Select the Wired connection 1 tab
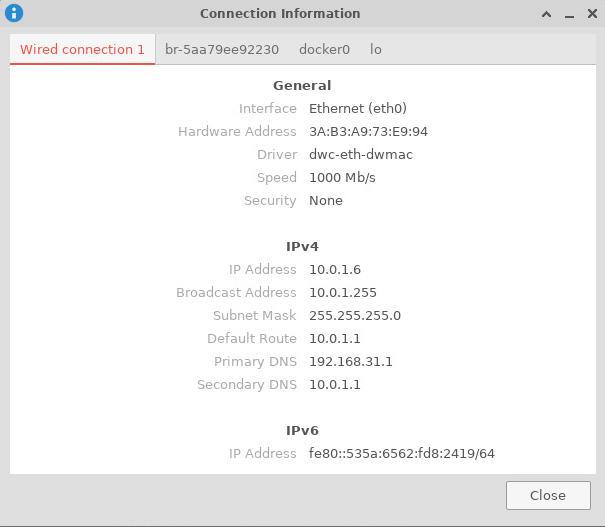Screen dimensions: 605x527 [83, 49]
